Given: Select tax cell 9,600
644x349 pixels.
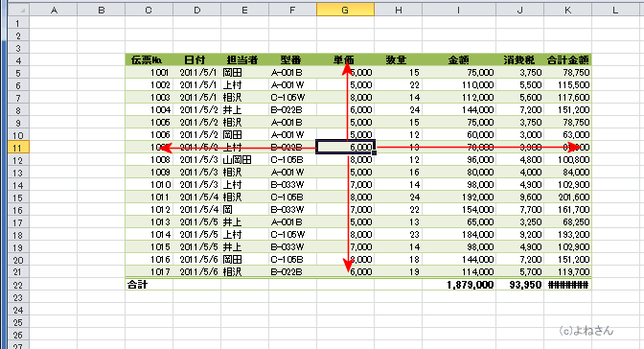Looking at the screenshot, I should coord(520,198).
